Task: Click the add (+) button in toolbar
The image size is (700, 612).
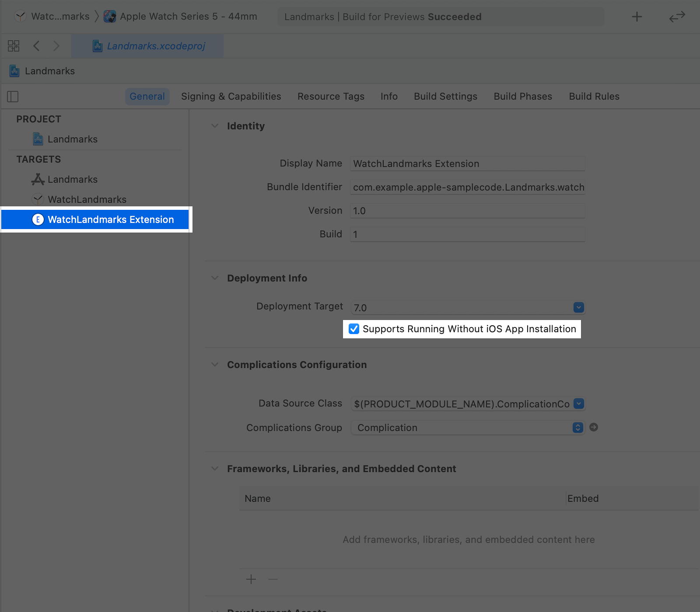Action: [x=637, y=17]
